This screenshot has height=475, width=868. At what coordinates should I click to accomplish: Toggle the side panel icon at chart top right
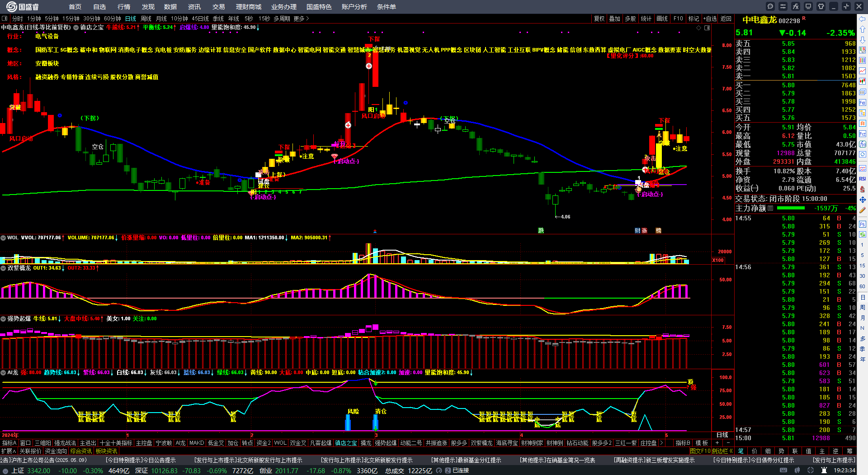(x=707, y=28)
